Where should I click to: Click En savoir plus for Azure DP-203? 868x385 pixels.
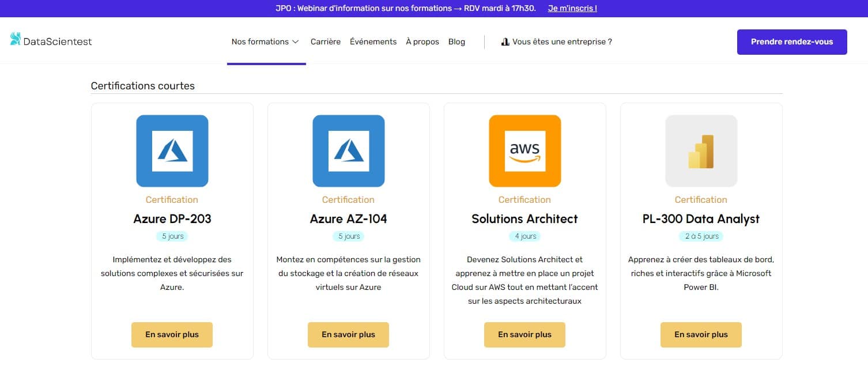[x=172, y=335]
